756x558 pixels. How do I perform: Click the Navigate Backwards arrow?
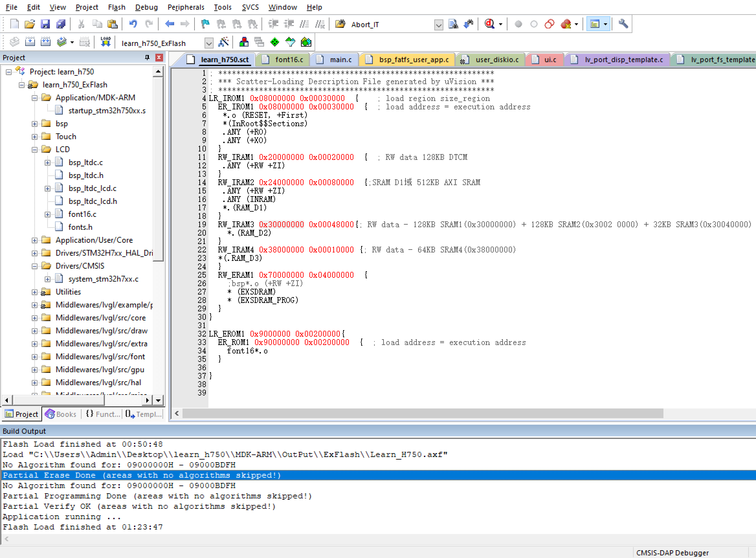pos(170,24)
